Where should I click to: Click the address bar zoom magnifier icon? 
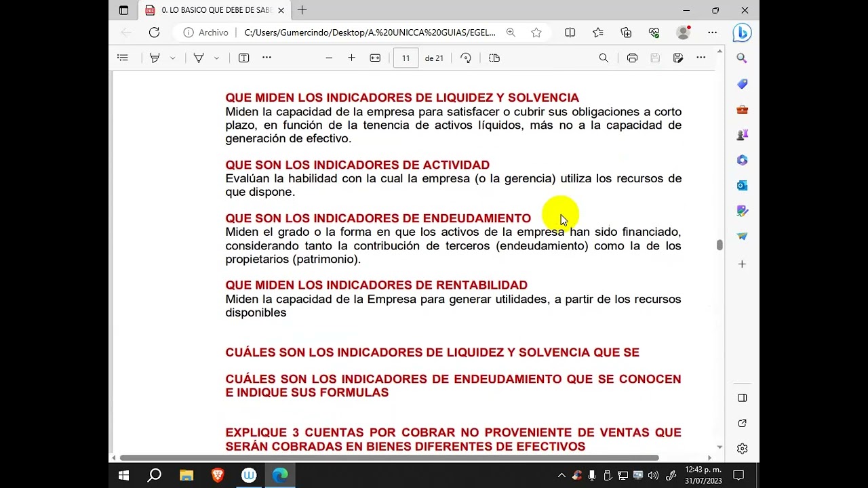pos(511,33)
